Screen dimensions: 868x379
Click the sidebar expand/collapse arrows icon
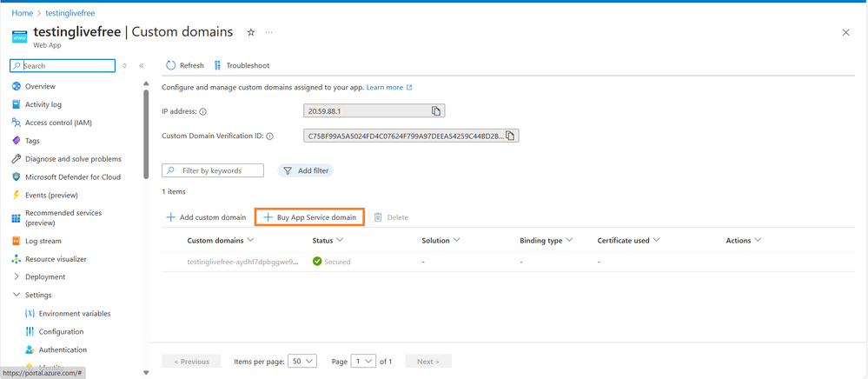click(x=124, y=65)
